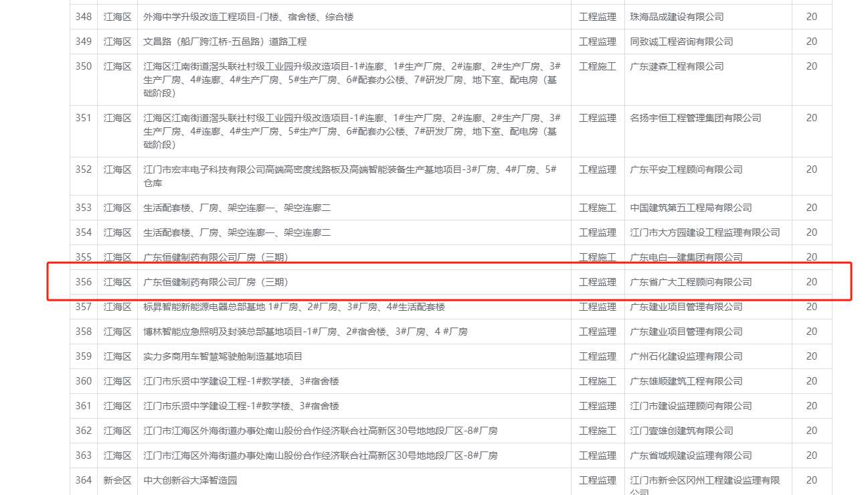Click company '广东省城规建设监理有限公司'

691,455
